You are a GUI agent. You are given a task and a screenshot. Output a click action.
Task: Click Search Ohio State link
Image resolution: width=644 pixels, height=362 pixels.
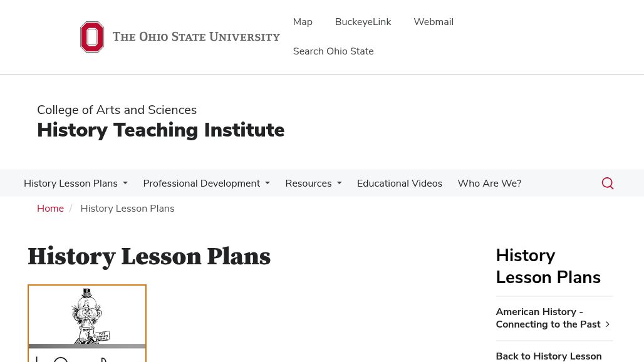(x=333, y=51)
